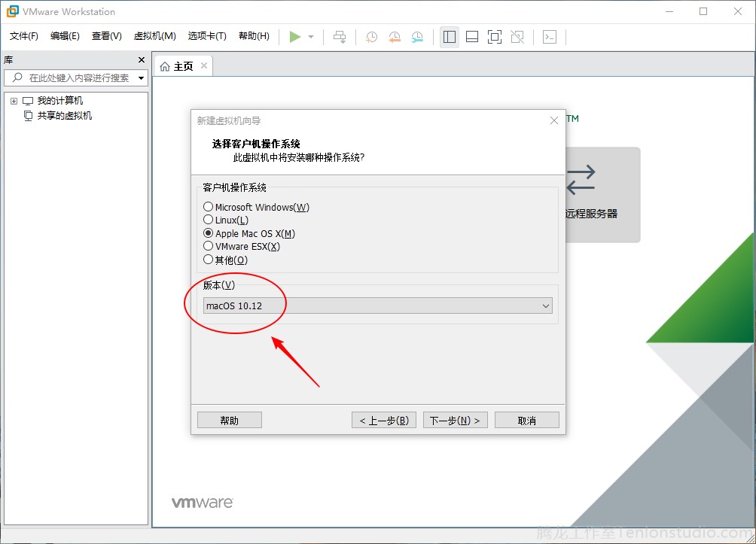
Task: Open the 编辑(E) menu
Action: [x=65, y=36]
